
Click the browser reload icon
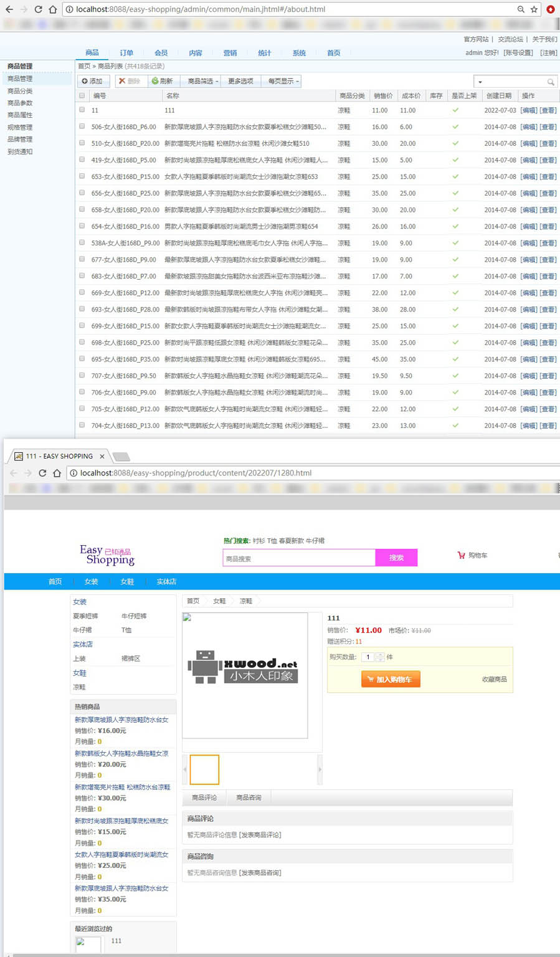pyautogui.click(x=40, y=9)
